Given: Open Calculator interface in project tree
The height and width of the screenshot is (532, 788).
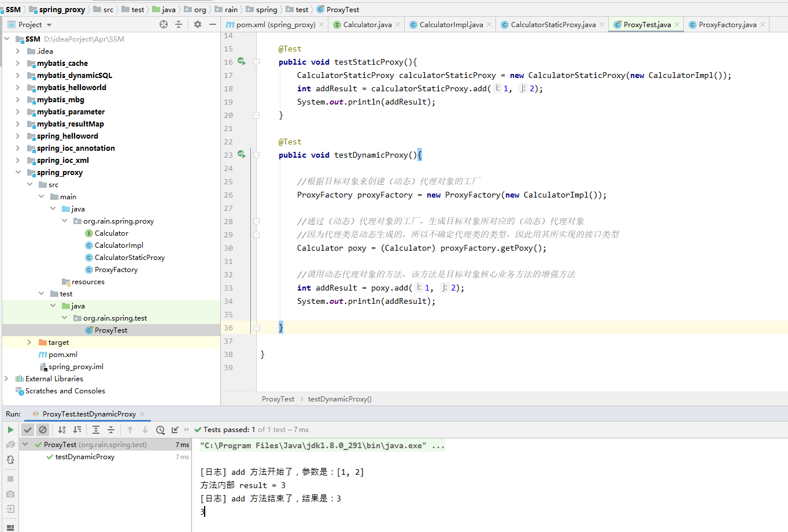Looking at the screenshot, I should tap(106, 233).
